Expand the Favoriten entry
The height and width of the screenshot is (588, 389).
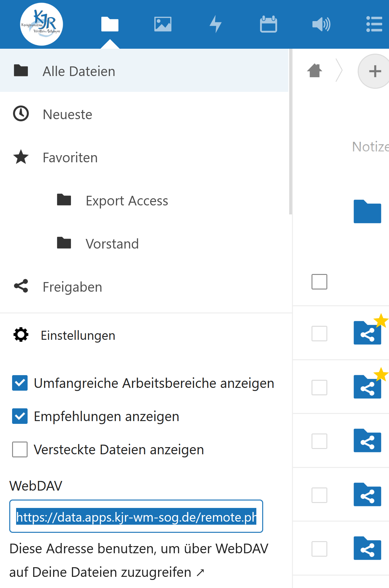[x=70, y=158]
